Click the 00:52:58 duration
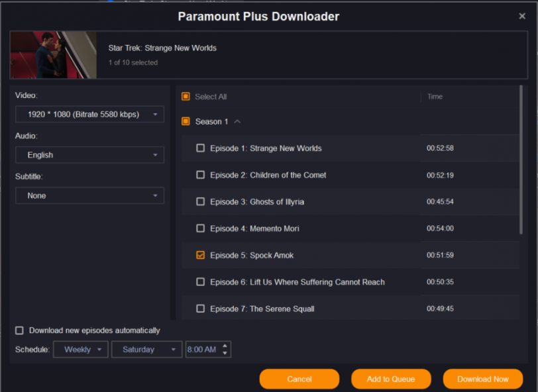 (x=440, y=148)
